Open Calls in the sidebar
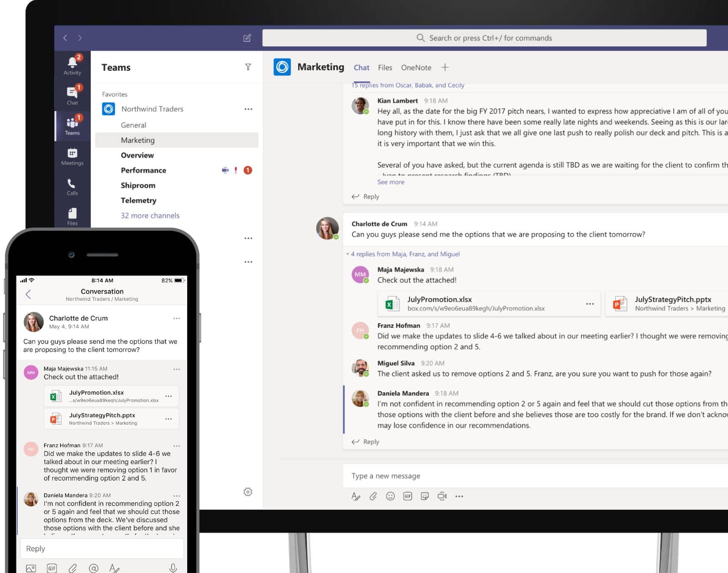 click(72, 187)
